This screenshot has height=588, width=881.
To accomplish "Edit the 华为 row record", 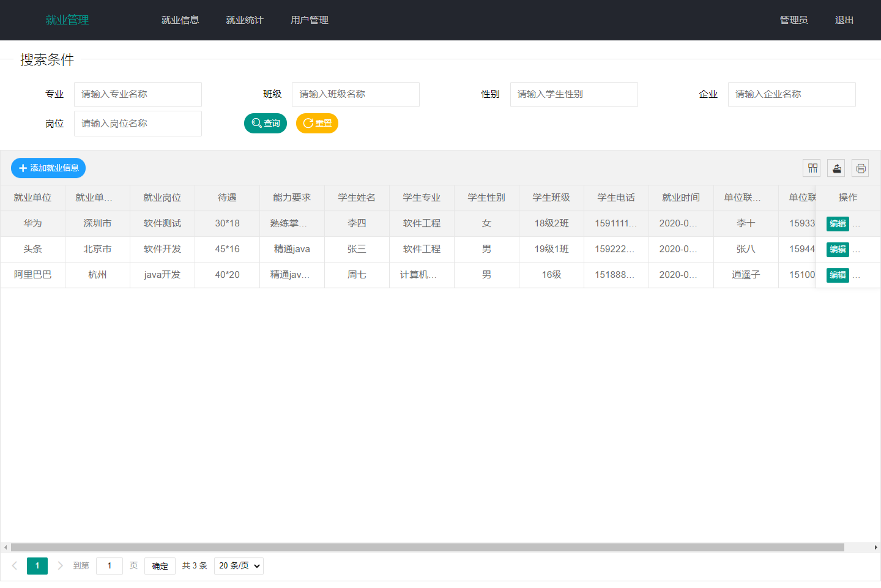I will [838, 224].
